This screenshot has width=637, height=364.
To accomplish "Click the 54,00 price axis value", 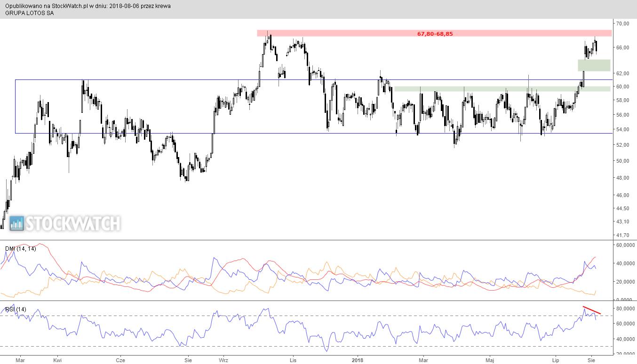I will click(x=622, y=129).
